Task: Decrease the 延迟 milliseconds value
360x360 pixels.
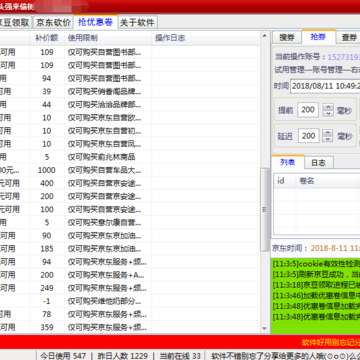Action: pos(329,139)
